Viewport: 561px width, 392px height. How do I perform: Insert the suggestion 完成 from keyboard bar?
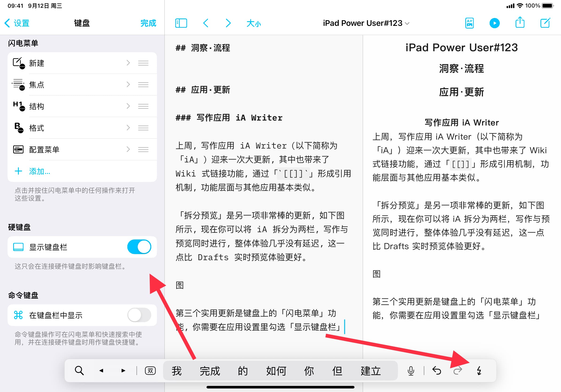(x=210, y=371)
